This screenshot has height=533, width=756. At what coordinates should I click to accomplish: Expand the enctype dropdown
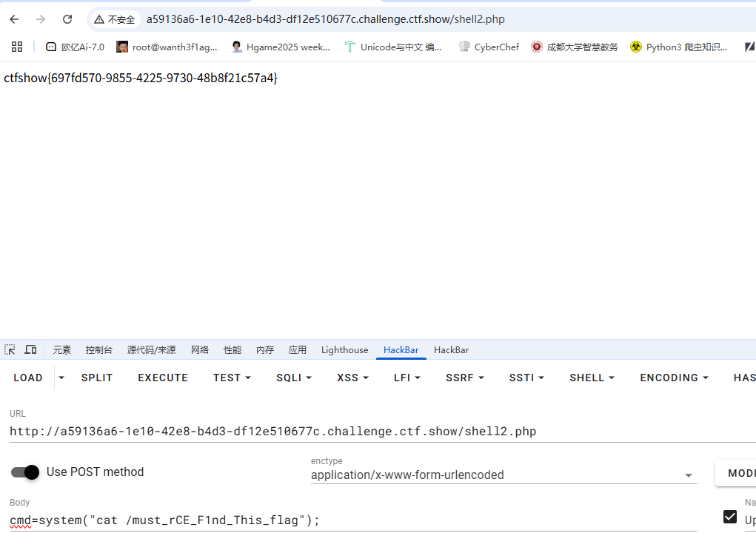pyautogui.click(x=689, y=475)
